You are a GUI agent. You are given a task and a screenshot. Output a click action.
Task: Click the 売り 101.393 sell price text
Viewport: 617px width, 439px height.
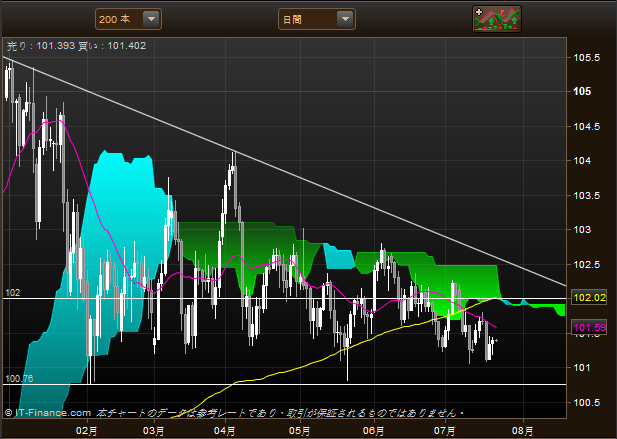click(41, 46)
